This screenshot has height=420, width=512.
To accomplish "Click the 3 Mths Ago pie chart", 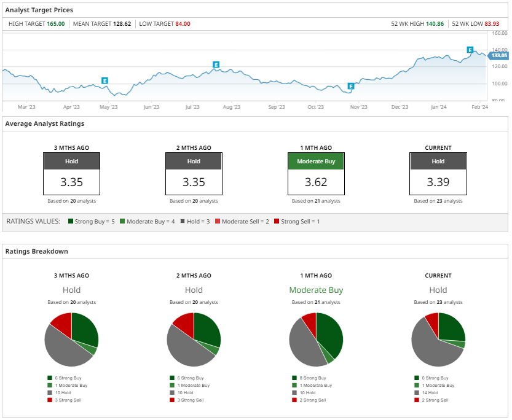I will tap(71, 340).
